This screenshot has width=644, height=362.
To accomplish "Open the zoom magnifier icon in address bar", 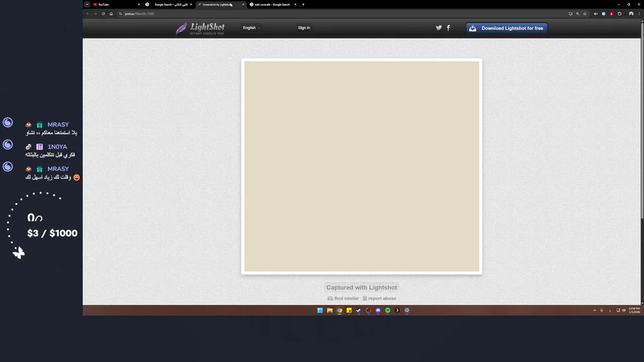I will click(578, 14).
